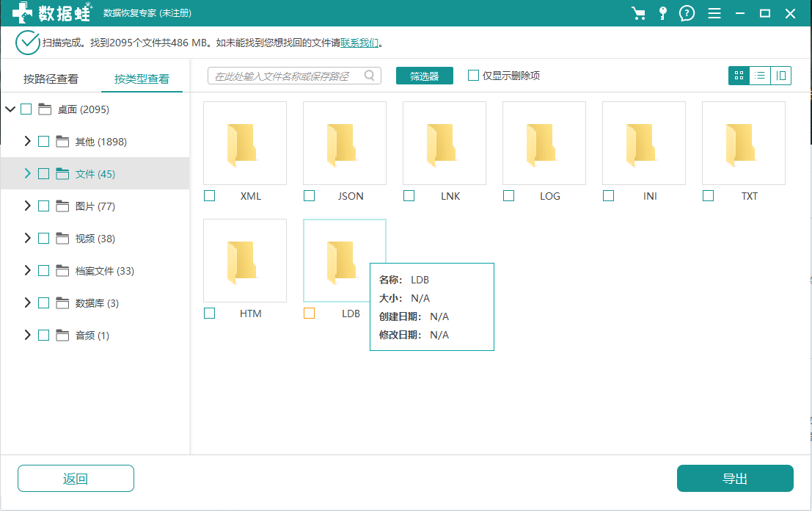Switch to the 按路径查看 tab

point(51,79)
